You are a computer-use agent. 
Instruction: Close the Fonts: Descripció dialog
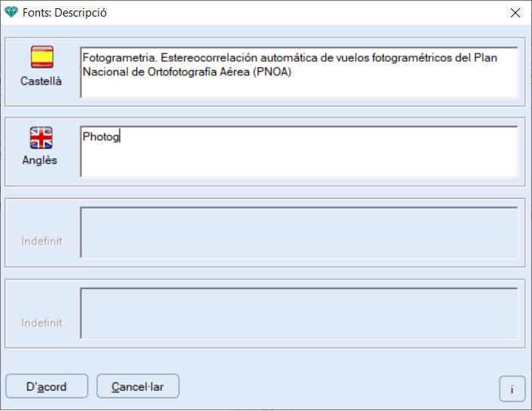pyautogui.click(x=515, y=13)
